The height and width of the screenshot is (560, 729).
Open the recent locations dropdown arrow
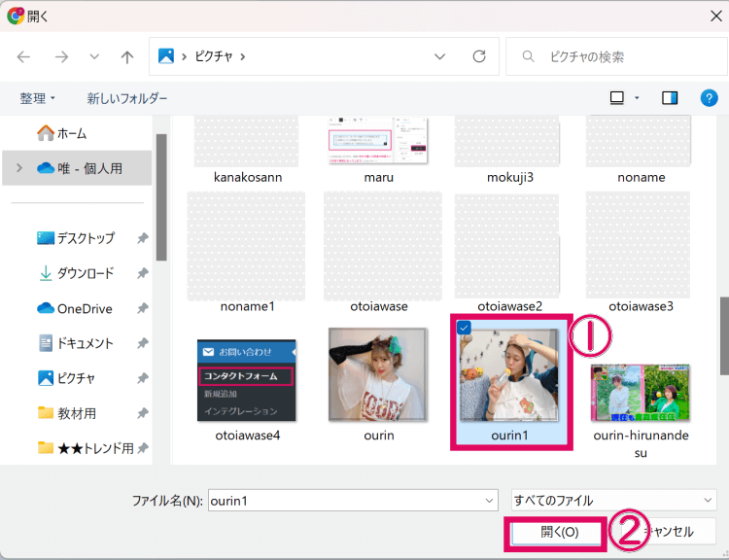(94, 57)
